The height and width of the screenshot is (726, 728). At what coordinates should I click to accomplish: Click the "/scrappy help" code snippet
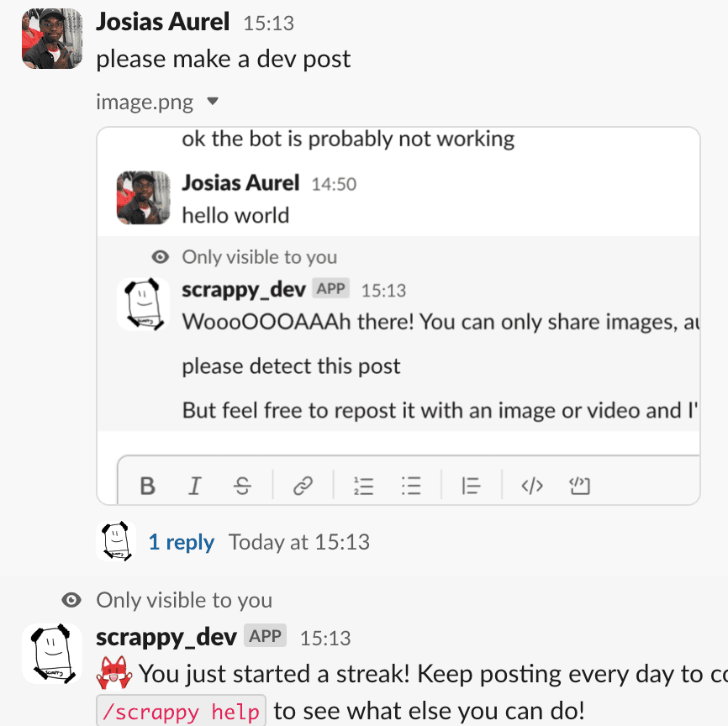(x=182, y=712)
